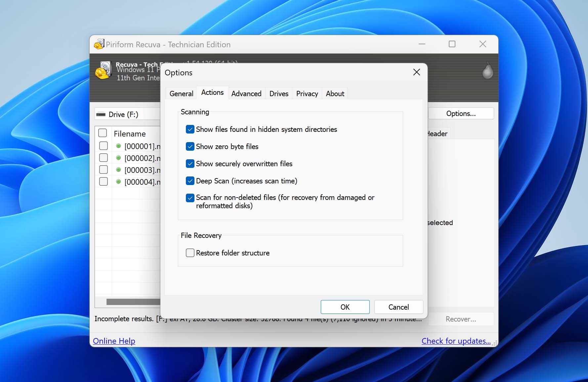Check the box for file [000003]
This screenshot has width=588, height=382.
[x=104, y=170]
